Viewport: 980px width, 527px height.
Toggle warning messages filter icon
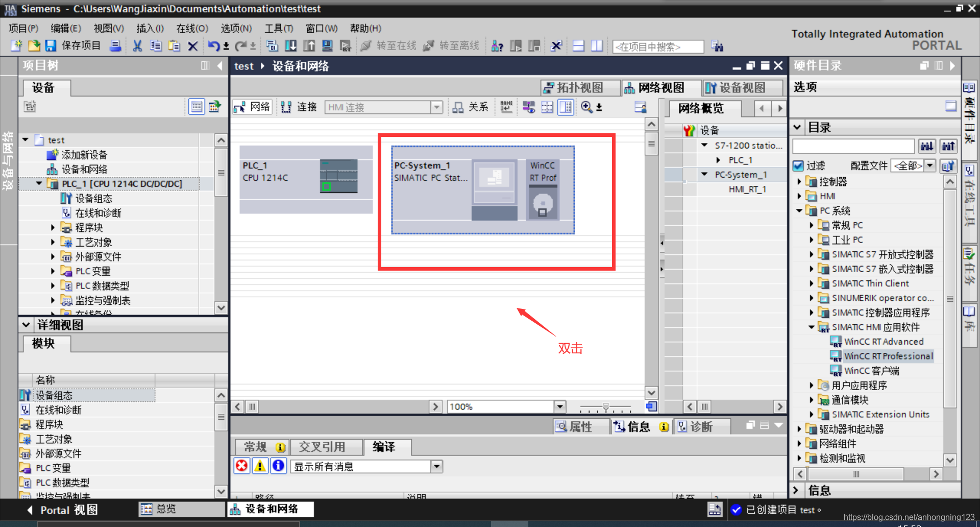260,466
